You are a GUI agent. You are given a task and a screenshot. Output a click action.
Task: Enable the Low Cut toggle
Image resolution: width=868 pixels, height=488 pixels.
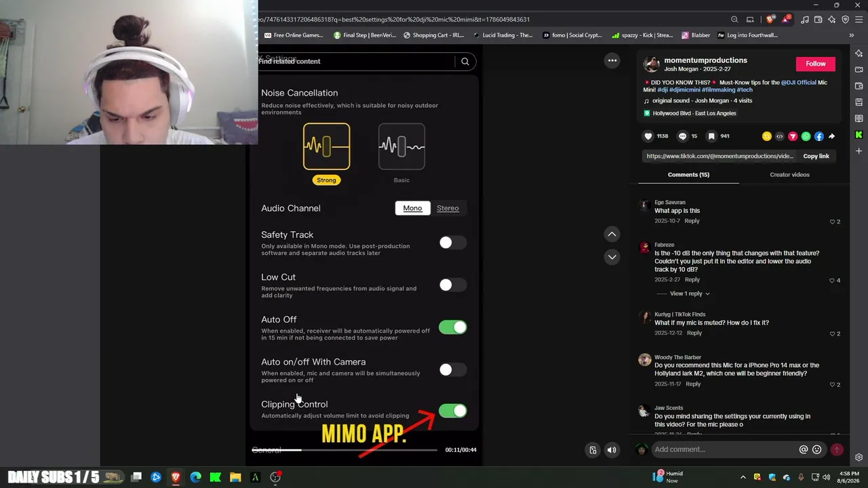point(452,285)
